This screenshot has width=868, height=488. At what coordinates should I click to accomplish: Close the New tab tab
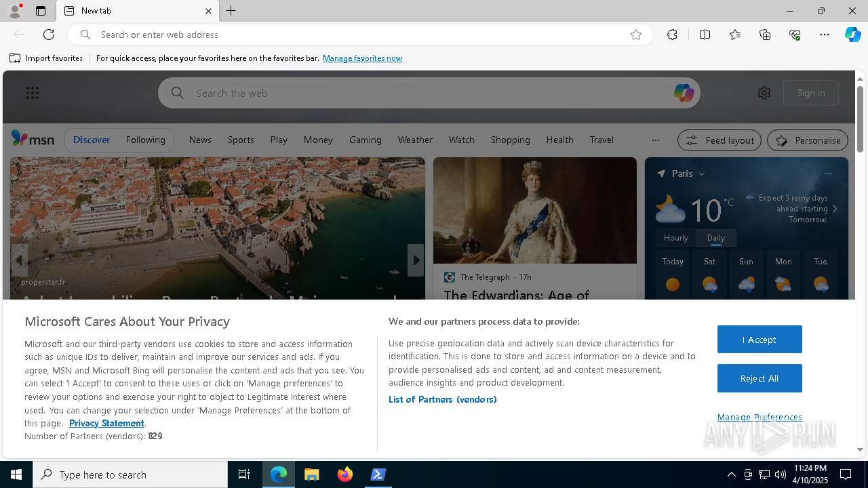tap(208, 11)
